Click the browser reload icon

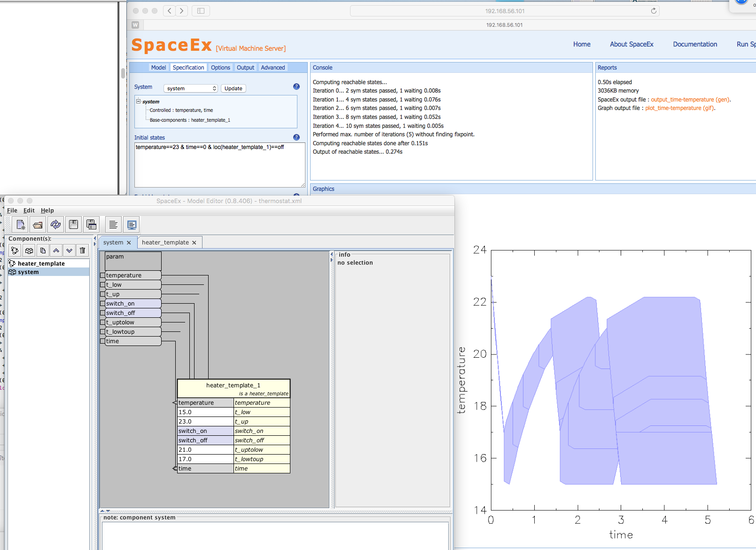point(654,11)
